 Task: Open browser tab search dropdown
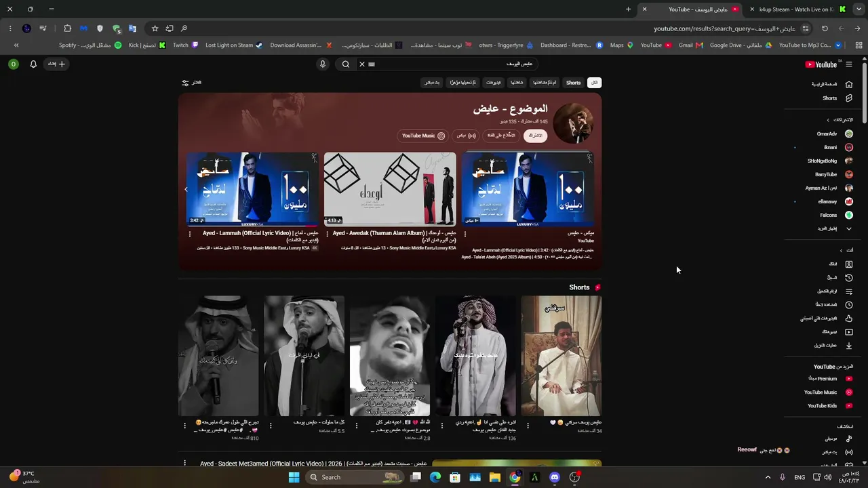(x=858, y=9)
